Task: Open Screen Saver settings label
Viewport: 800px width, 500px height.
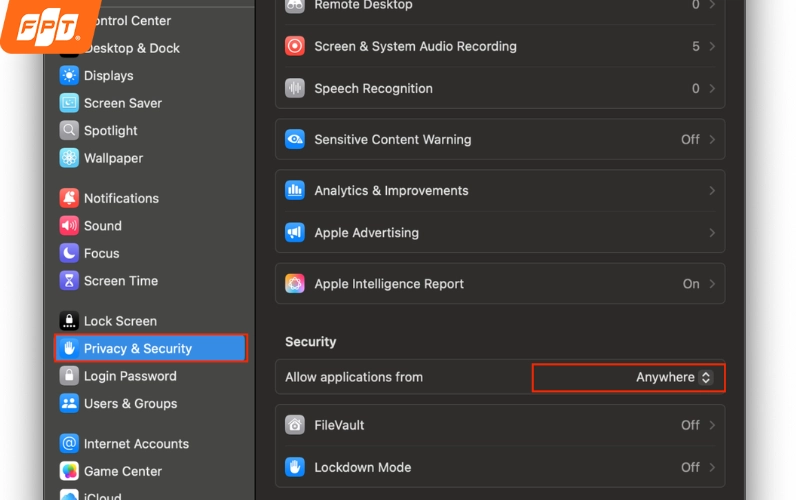Action: click(x=123, y=103)
